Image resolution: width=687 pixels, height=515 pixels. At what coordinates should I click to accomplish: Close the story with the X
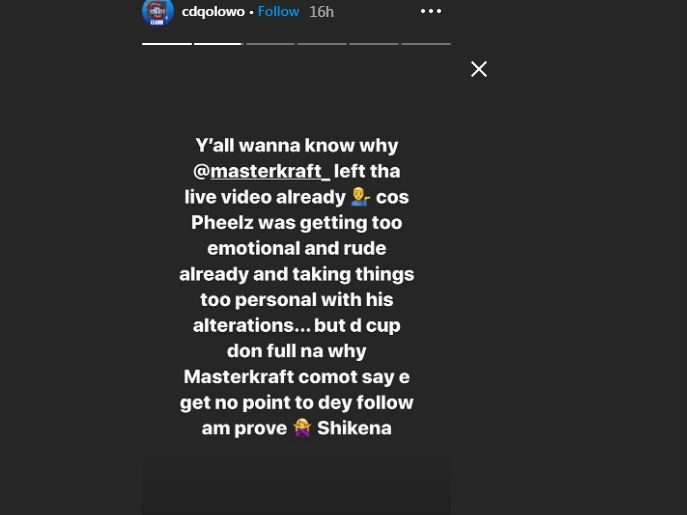(x=479, y=69)
